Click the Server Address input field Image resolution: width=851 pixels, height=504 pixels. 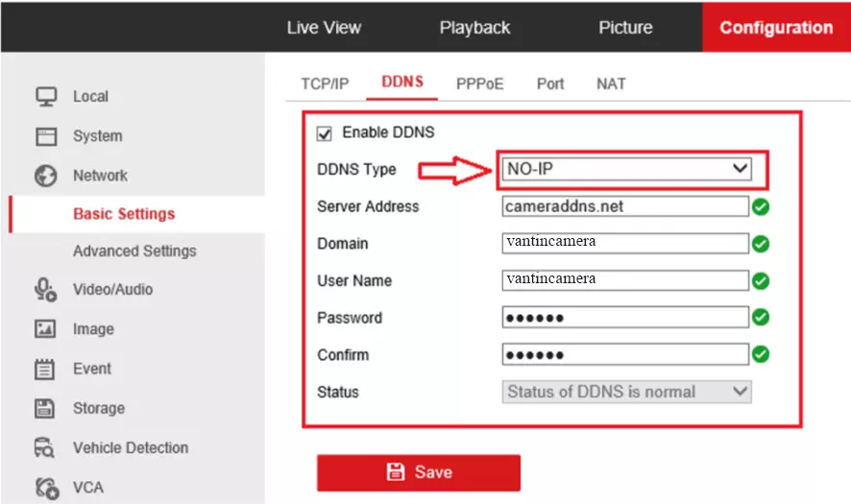tap(625, 206)
